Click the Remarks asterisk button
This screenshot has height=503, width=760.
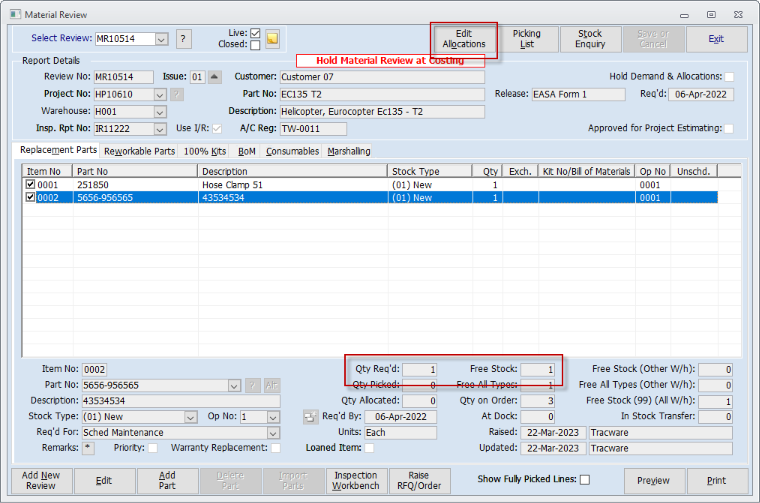tap(88, 448)
